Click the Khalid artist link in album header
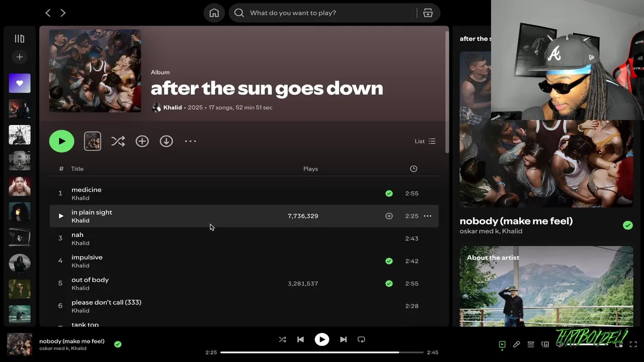Image resolution: width=644 pixels, height=362 pixels. [173, 108]
